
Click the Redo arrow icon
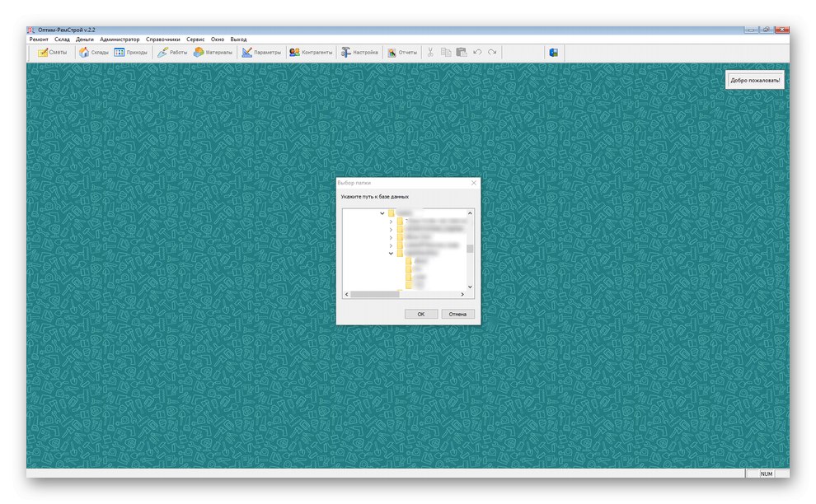click(x=492, y=53)
